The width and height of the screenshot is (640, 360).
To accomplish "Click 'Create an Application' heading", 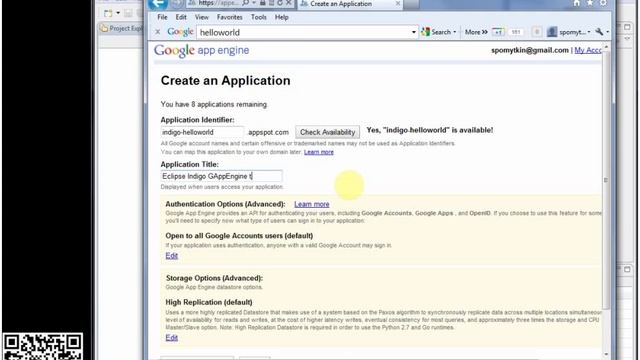I will [x=225, y=80].
